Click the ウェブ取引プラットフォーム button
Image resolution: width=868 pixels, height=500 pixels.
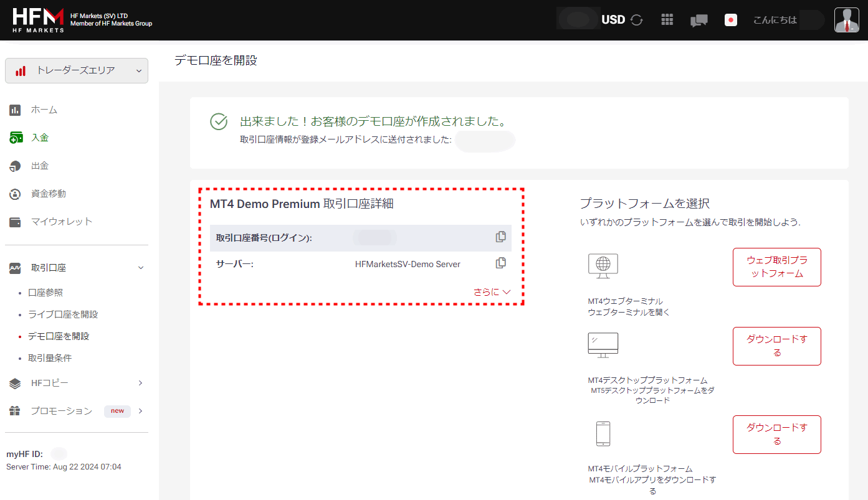(x=776, y=267)
